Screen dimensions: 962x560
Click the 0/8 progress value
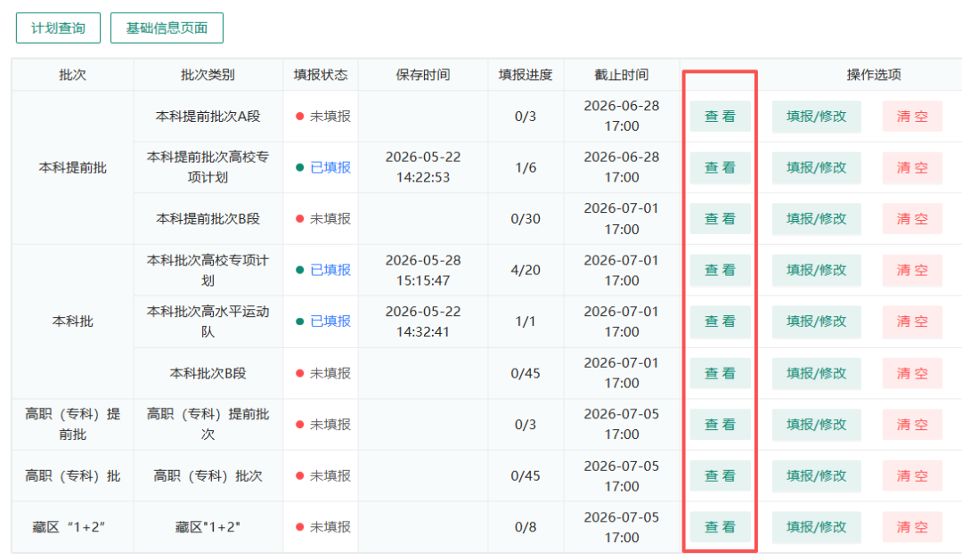click(x=526, y=527)
